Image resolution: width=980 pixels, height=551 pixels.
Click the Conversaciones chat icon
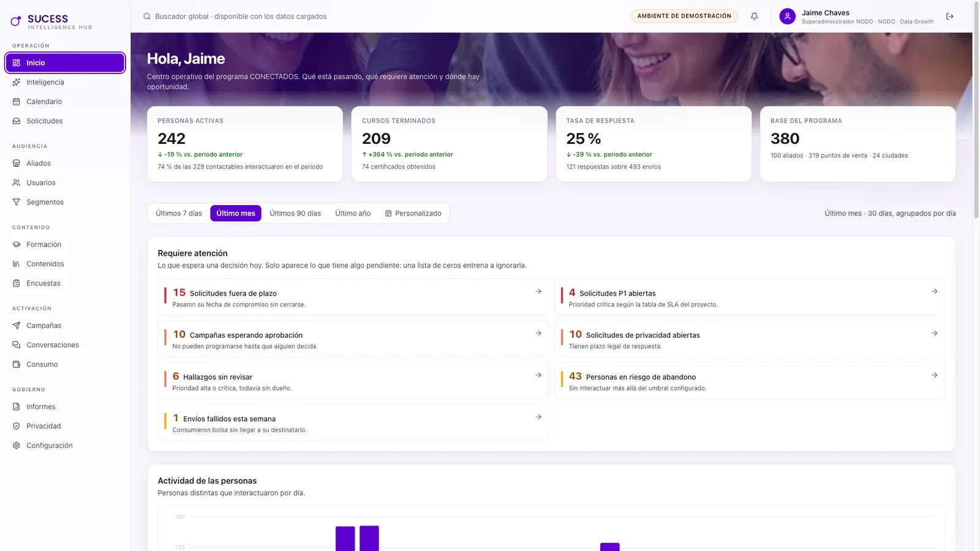[x=17, y=345]
